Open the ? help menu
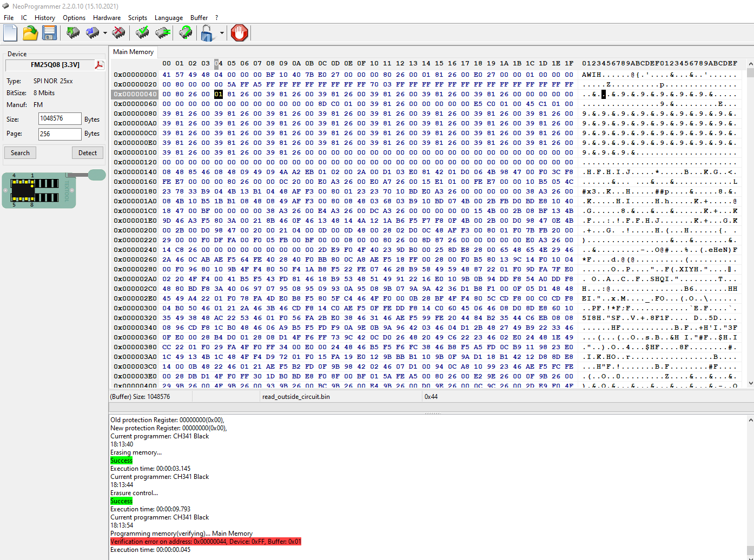The image size is (754, 560). click(217, 18)
